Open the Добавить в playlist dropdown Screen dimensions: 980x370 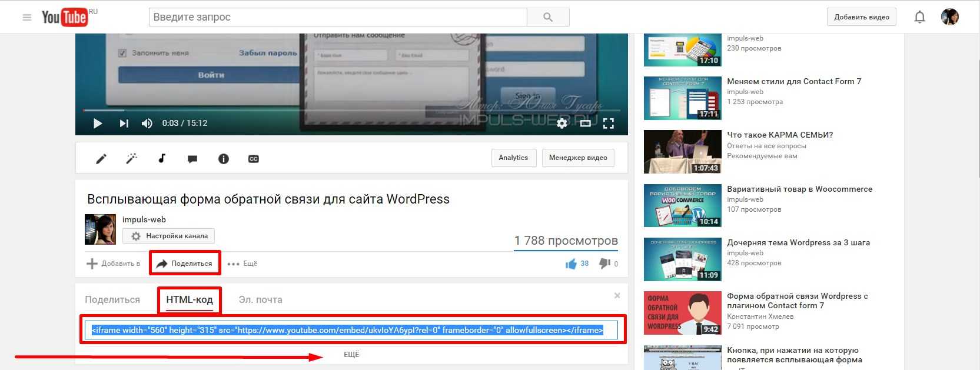point(114,264)
